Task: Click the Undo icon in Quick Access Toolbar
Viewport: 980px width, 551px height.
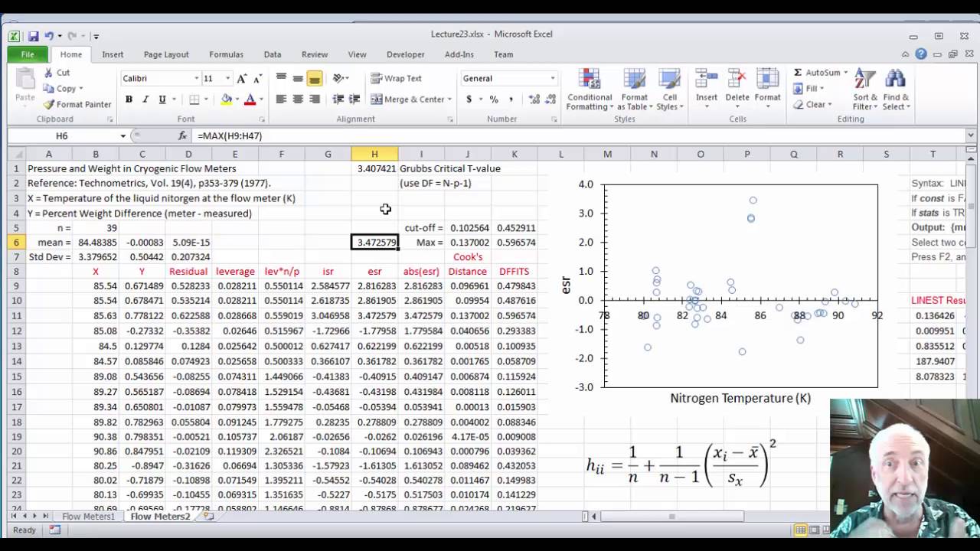Action: [x=48, y=36]
